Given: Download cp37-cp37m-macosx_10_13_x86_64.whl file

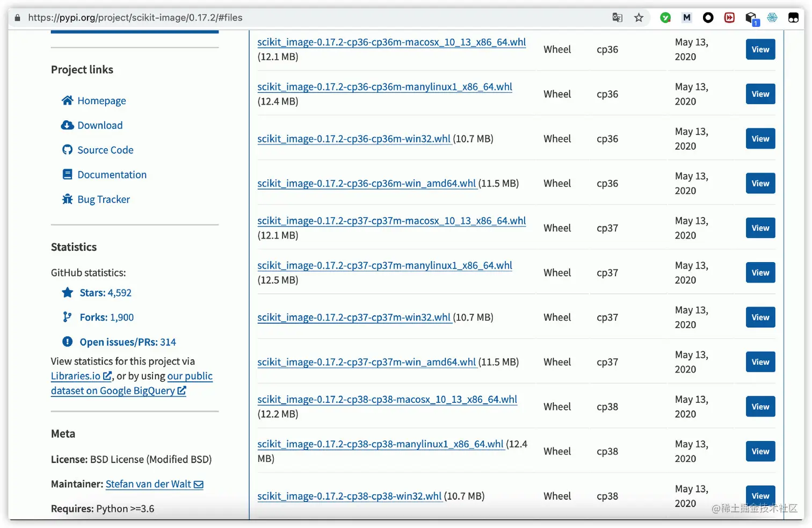Looking at the screenshot, I should click(392, 221).
